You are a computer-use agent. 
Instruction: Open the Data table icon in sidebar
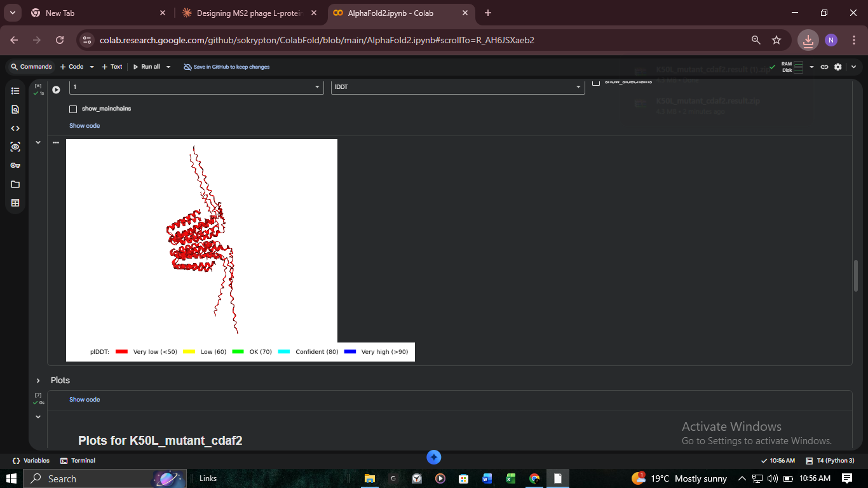click(x=15, y=203)
